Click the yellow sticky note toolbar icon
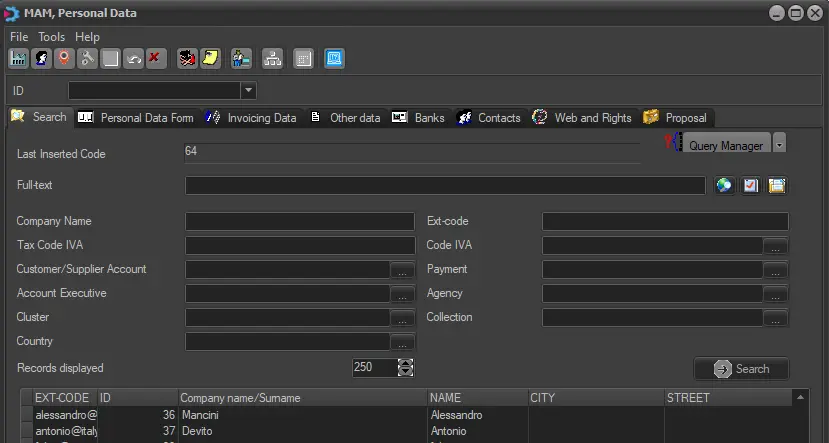The width and height of the screenshot is (829, 443). click(210, 59)
